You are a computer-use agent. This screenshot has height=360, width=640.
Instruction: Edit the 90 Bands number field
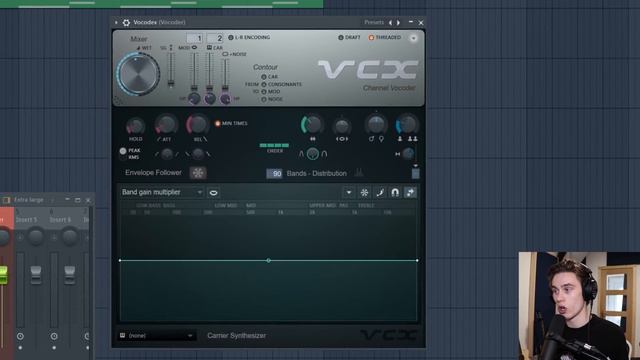click(274, 173)
